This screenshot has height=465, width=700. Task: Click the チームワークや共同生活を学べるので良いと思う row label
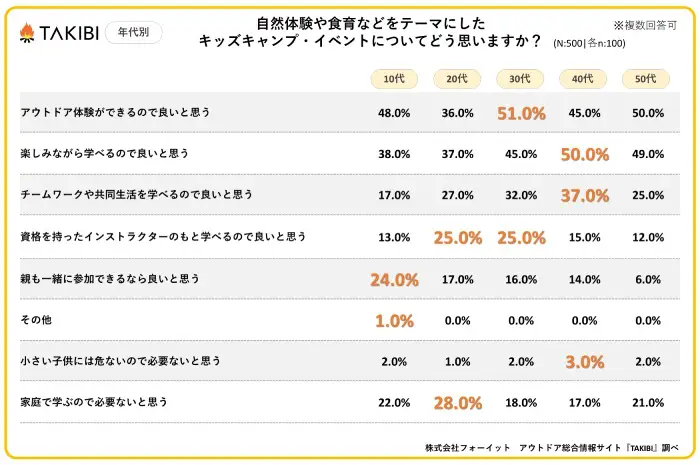pos(137,195)
